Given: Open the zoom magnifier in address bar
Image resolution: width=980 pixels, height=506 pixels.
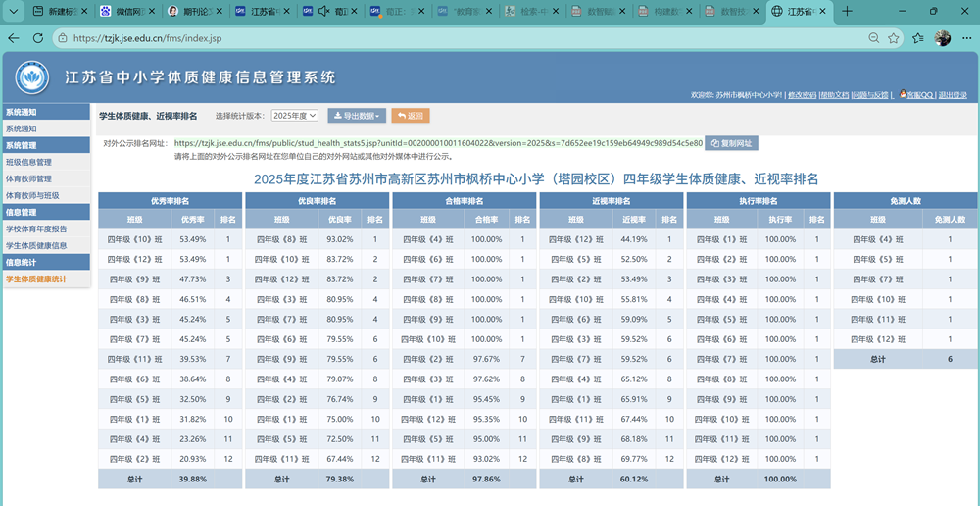Looking at the screenshot, I should coord(874,38).
